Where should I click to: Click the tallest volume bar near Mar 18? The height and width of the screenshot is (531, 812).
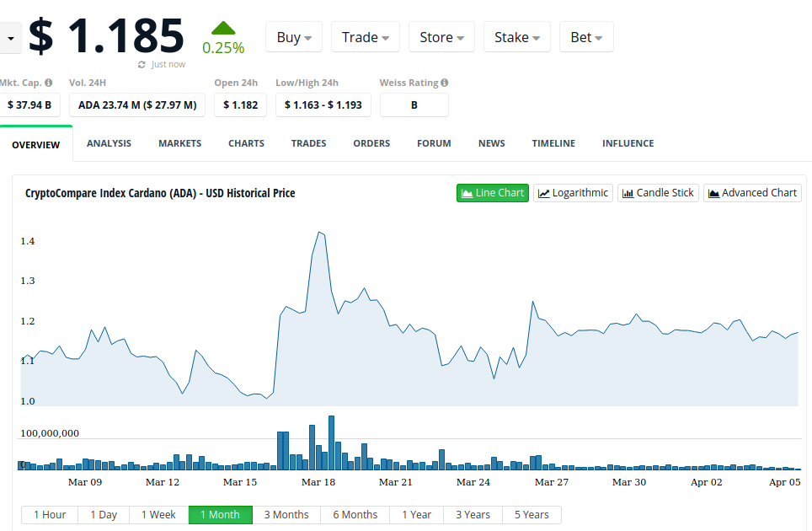[x=331, y=443]
